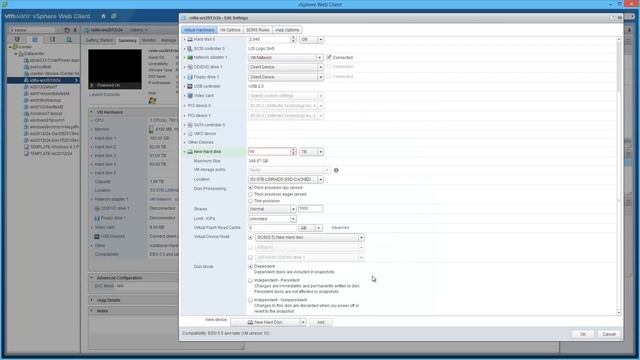Open Storage inventory tab icon

pos(52,39)
